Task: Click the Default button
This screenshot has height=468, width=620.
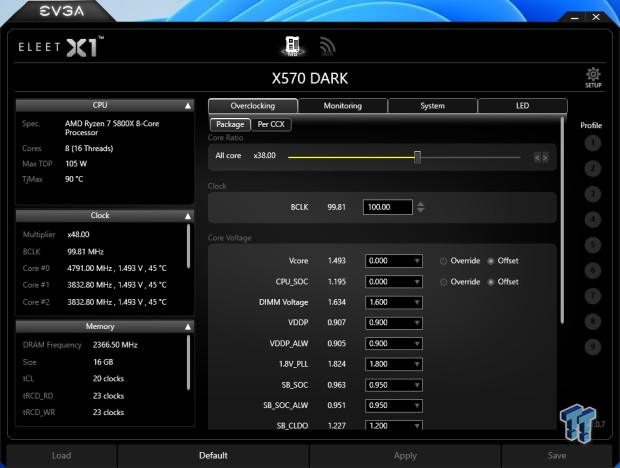Action: pos(214,455)
